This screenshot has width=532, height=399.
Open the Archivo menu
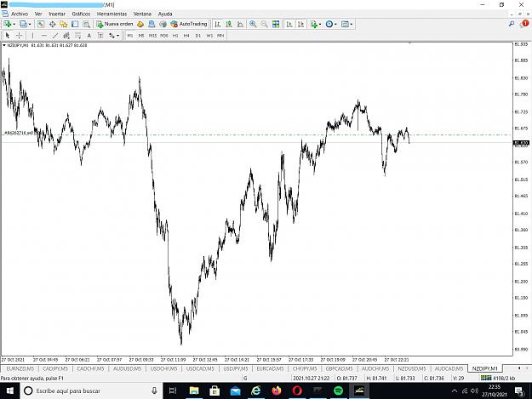tap(20, 14)
